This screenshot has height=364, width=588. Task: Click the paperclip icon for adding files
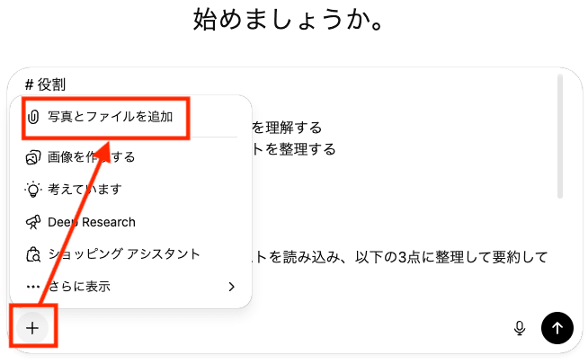point(33,117)
